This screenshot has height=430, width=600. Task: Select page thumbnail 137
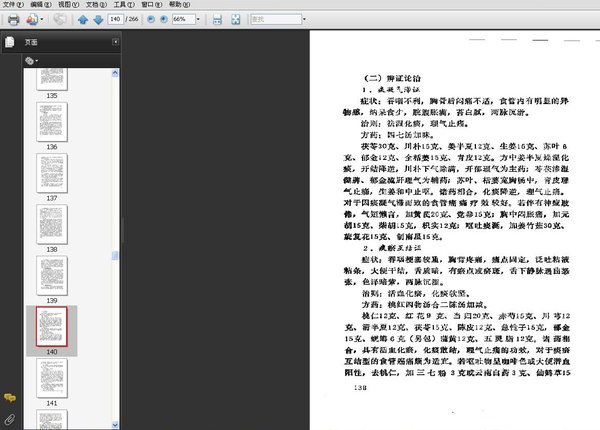(52, 173)
